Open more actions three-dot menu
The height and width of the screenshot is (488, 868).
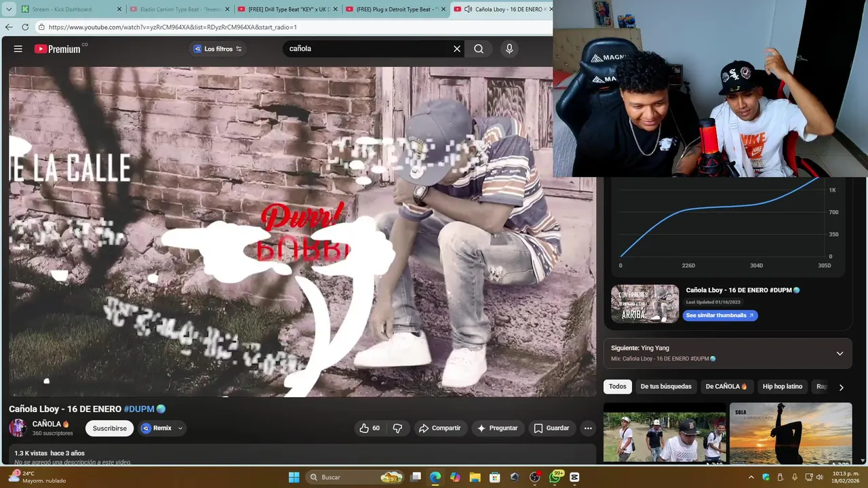[588, 428]
